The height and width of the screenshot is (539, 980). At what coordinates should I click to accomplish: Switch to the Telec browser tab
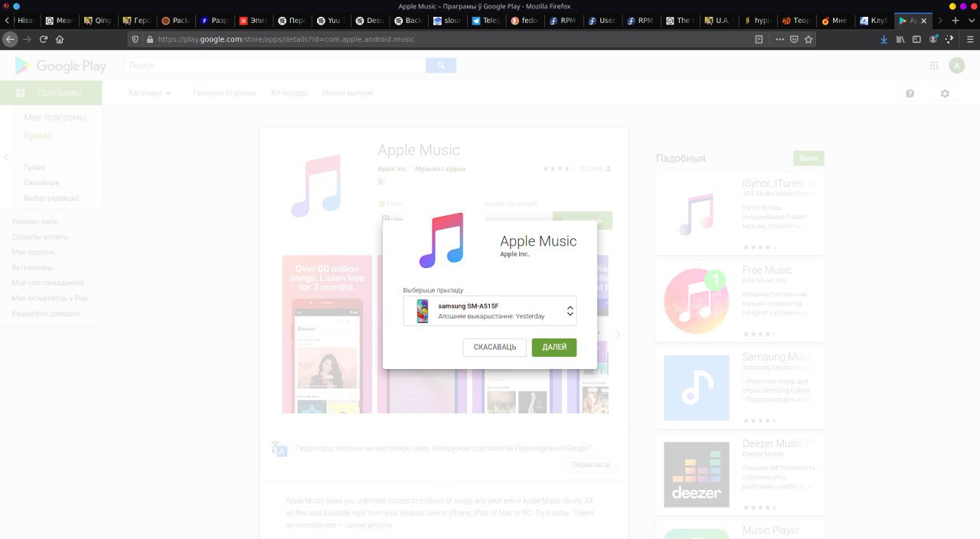484,21
